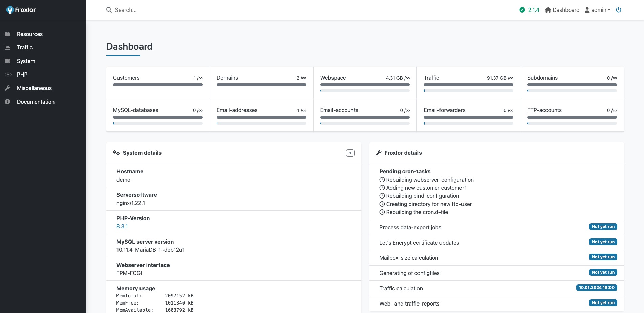This screenshot has height=313, width=644.
Task: Open Documentation via the info icon
Action: click(8, 102)
